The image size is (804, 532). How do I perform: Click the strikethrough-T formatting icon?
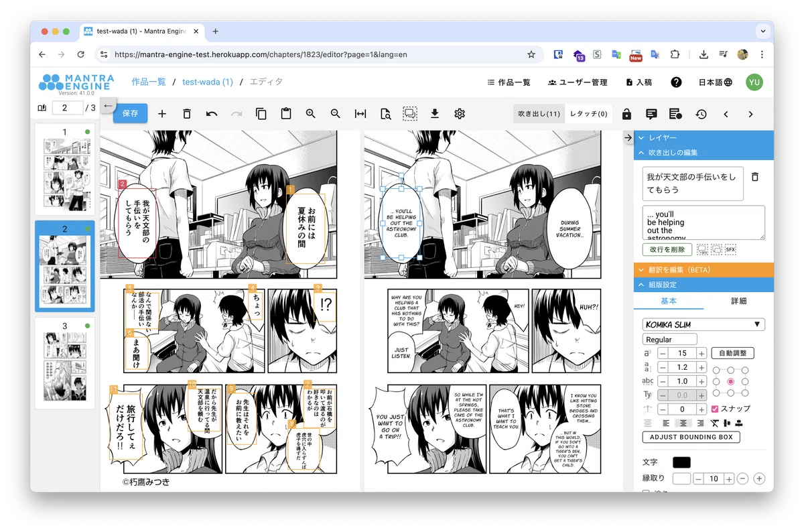pos(715,423)
